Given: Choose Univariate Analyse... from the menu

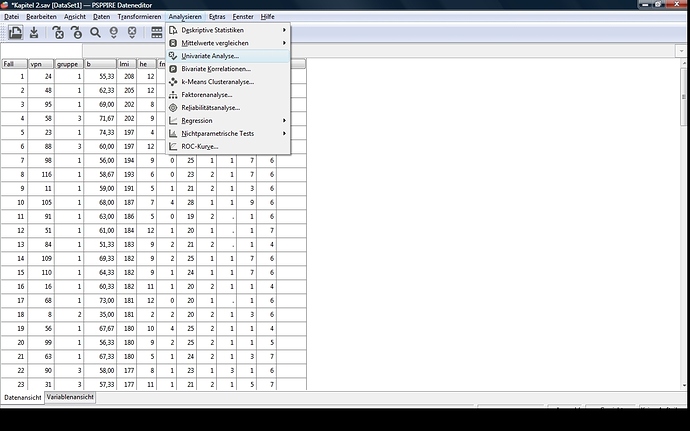Looking at the screenshot, I should pos(228,56).
